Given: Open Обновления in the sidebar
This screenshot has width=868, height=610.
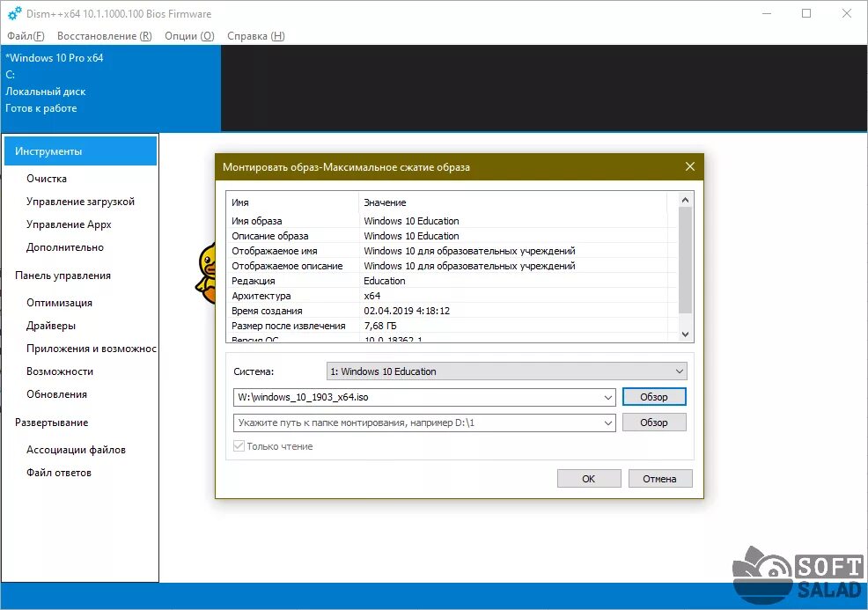Looking at the screenshot, I should (x=56, y=394).
